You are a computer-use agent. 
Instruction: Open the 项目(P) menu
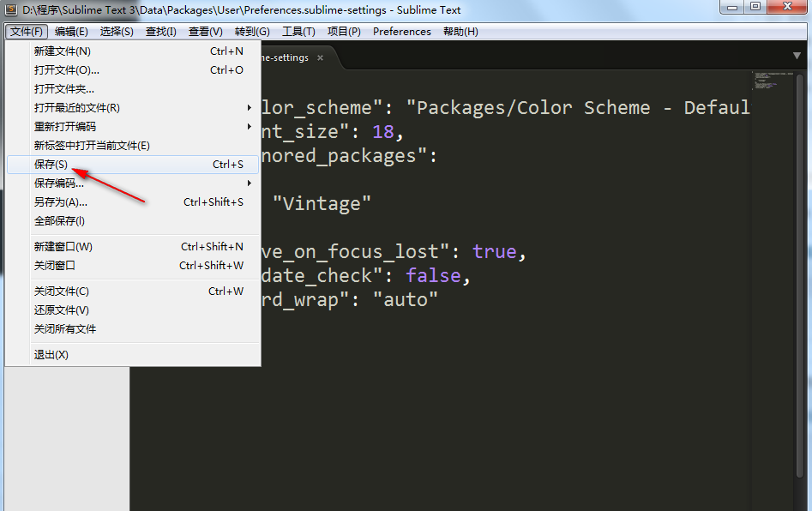(344, 32)
